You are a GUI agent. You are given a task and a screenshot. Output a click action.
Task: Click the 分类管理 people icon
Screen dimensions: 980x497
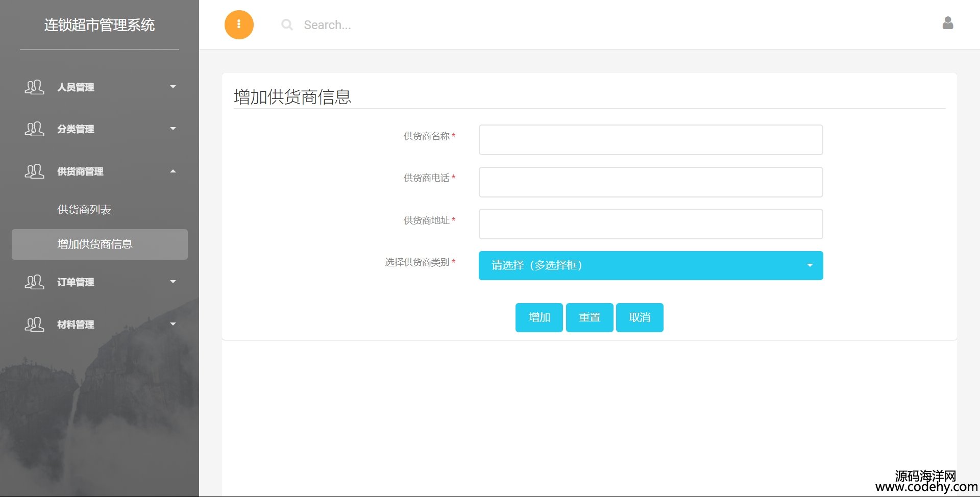(x=34, y=129)
